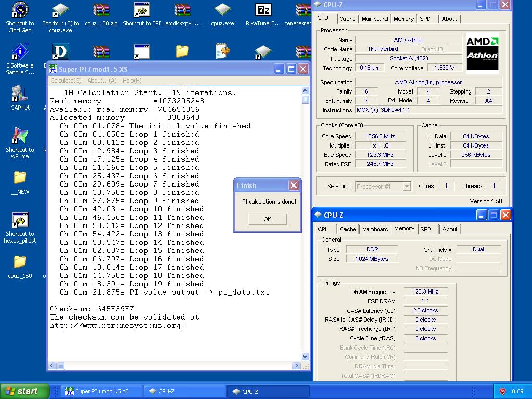Click the Checksum: 645F39F7 line
Image resolution: width=532 pixels, height=399 pixels.
tap(92, 309)
